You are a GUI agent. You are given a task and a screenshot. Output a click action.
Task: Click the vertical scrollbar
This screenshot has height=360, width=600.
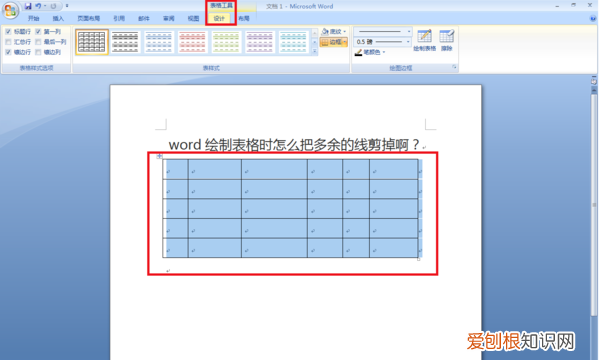click(594, 204)
